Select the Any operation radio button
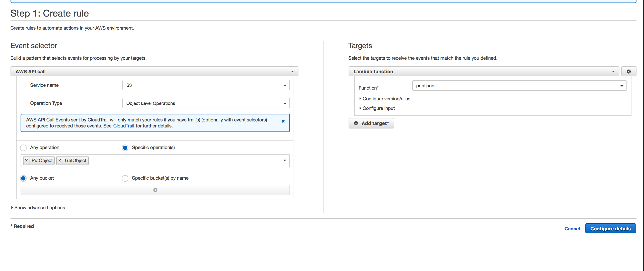644x271 pixels. tap(23, 148)
